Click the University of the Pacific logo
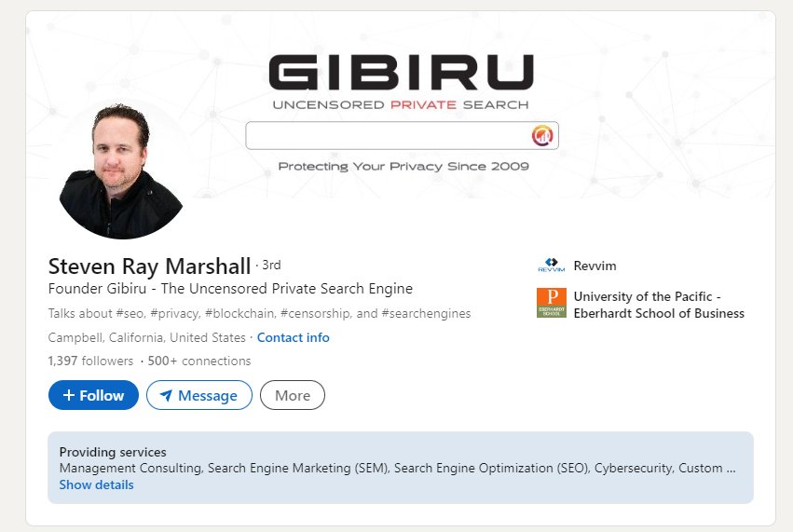The width and height of the screenshot is (793, 532). click(x=551, y=304)
